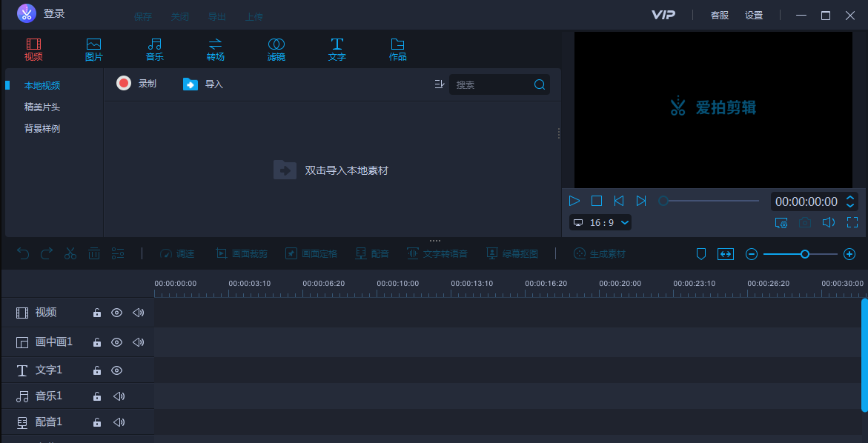Open VIP membership page
The width and height of the screenshot is (868, 443).
[663, 15]
